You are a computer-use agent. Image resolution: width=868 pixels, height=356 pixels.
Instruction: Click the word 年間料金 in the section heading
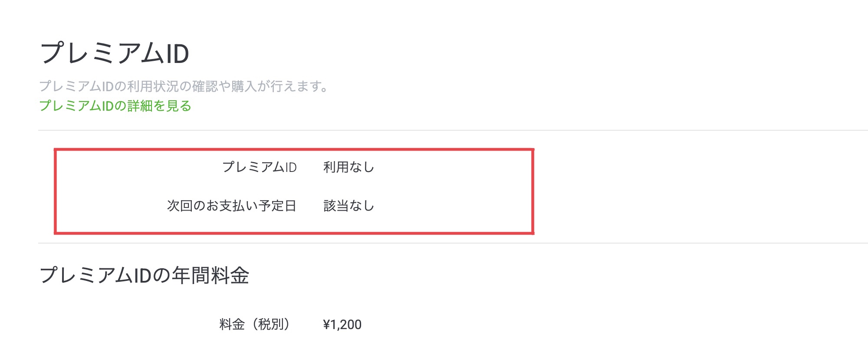tap(211, 275)
